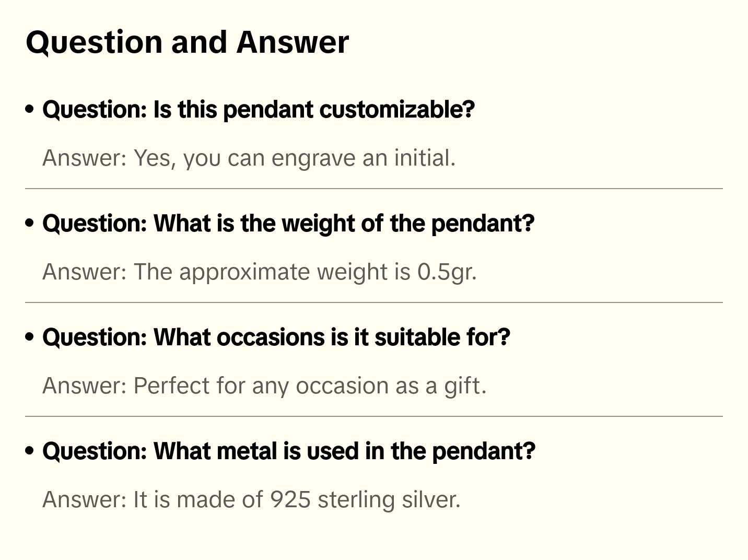Click the divider line below the weight answer
The image size is (748, 560).
point(374,302)
